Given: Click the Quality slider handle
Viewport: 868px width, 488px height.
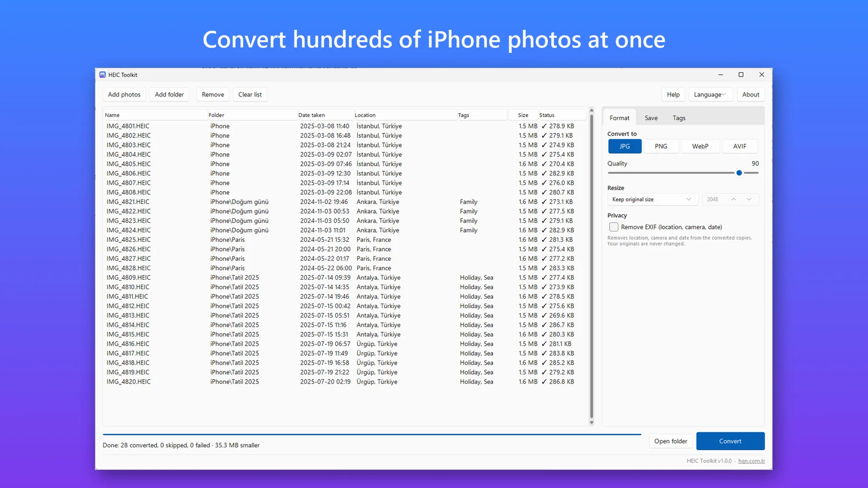Looking at the screenshot, I should coord(739,173).
